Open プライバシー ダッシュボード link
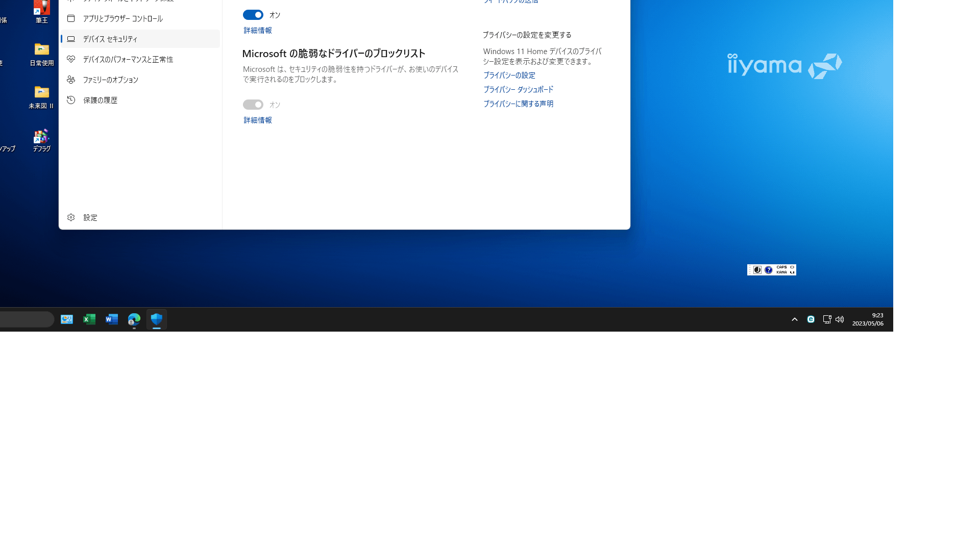 pos(518,89)
